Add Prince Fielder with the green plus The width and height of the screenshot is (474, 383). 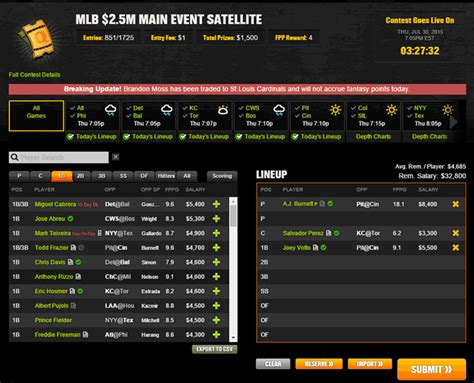[216, 320]
